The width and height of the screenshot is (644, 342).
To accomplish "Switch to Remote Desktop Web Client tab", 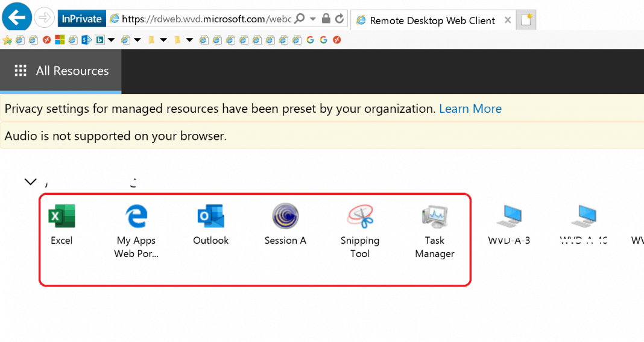I will (432, 20).
